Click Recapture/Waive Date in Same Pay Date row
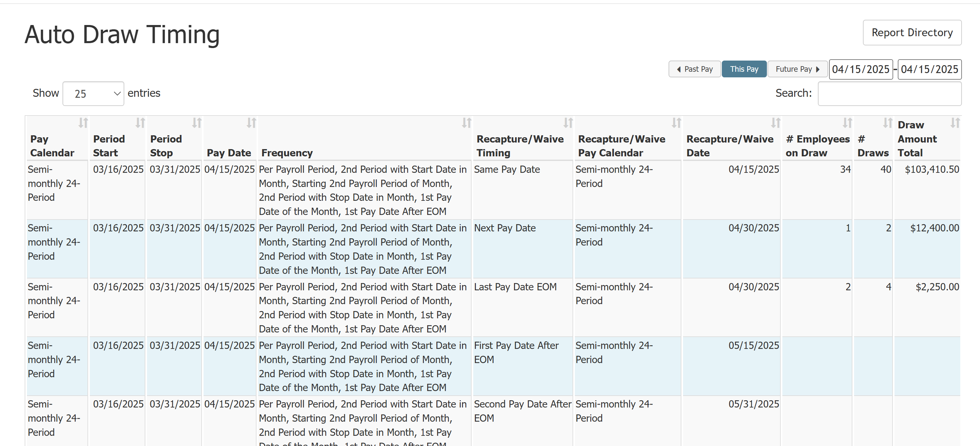 click(x=754, y=170)
